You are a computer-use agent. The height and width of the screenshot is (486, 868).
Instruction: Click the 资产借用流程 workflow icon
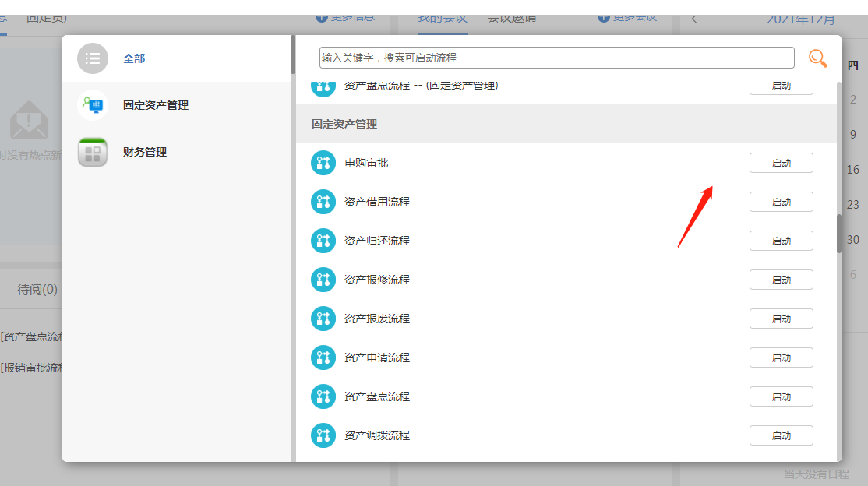(x=323, y=202)
